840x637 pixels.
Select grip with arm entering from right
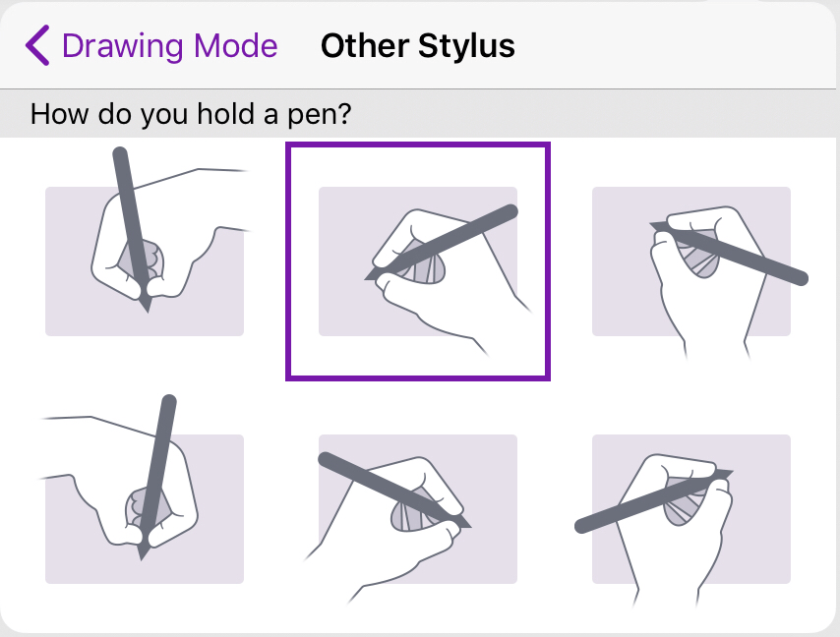click(x=145, y=261)
